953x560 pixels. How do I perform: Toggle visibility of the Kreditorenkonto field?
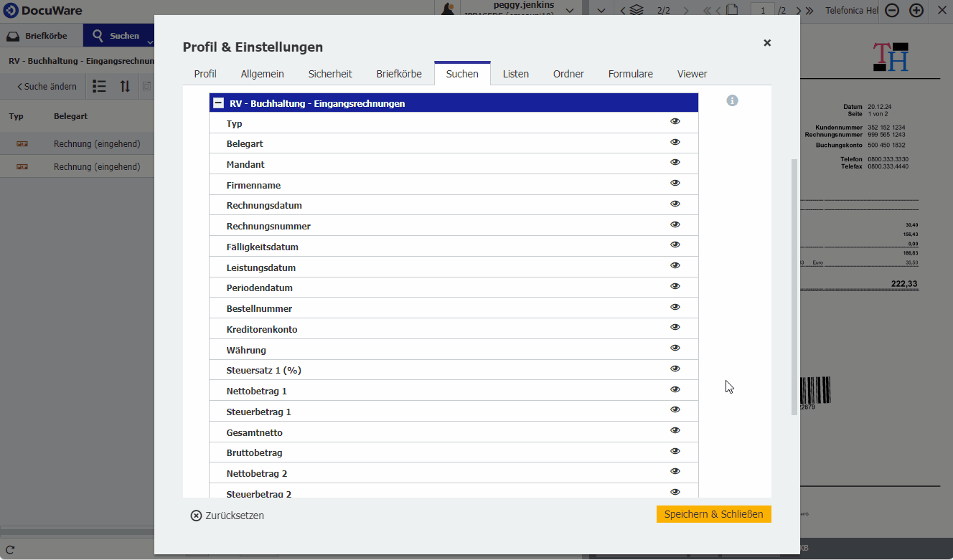pos(675,328)
